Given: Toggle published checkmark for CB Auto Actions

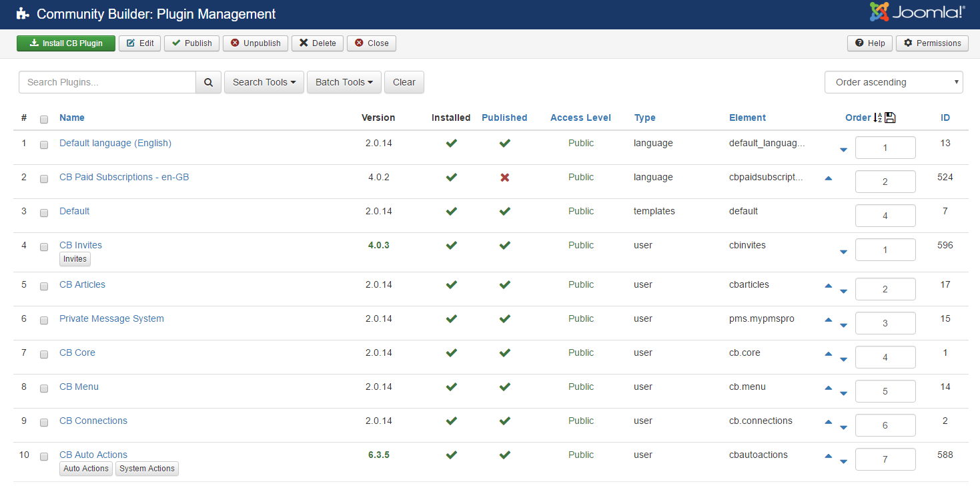Looking at the screenshot, I should 505,455.
